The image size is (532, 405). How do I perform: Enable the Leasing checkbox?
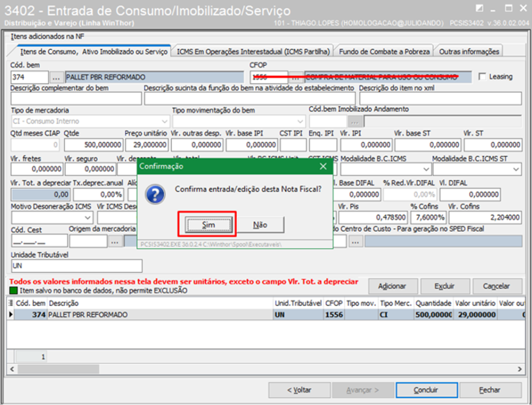point(482,77)
